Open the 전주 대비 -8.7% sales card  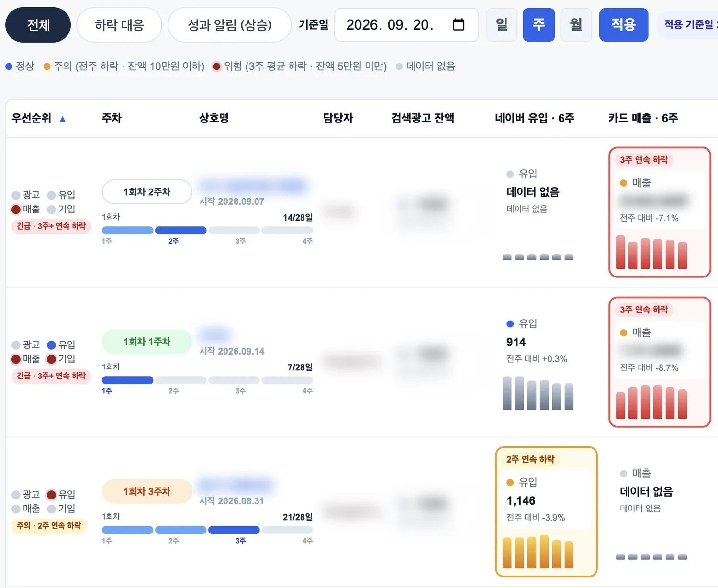pyautogui.click(x=660, y=362)
